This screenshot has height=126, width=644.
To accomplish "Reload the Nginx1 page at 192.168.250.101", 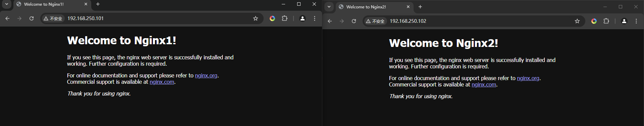I will coord(32,18).
